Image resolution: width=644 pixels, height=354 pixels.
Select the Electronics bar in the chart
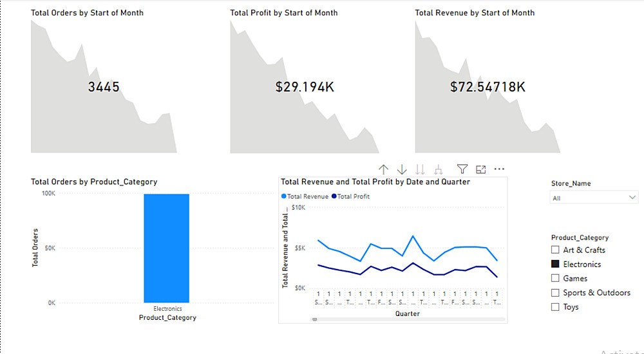pyautogui.click(x=166, y=248)
